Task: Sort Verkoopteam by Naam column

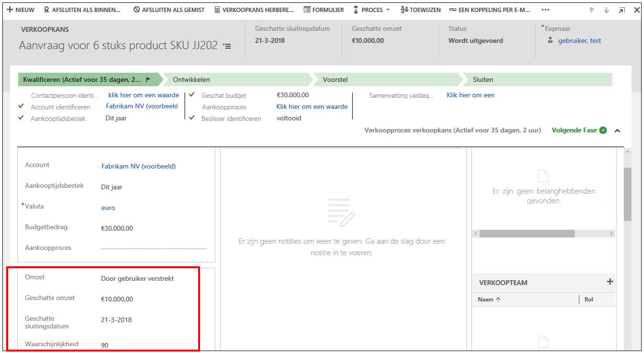Action: pos(489,300)
